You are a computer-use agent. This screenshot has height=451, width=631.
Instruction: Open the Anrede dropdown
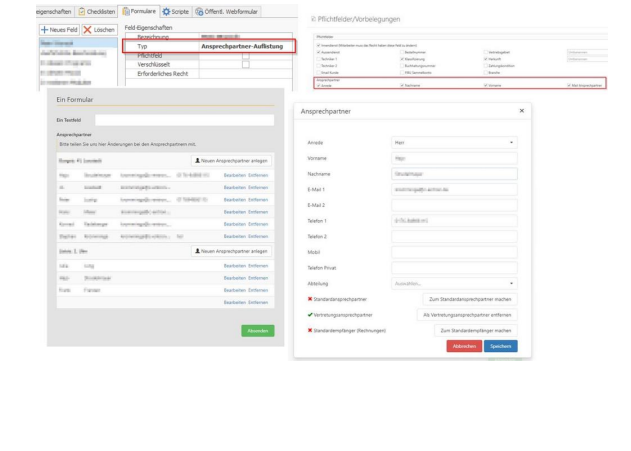point(453,143)
